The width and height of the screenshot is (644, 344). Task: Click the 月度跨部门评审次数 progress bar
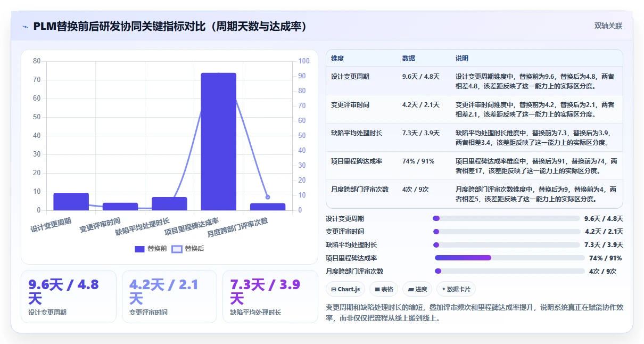point(510,271)
